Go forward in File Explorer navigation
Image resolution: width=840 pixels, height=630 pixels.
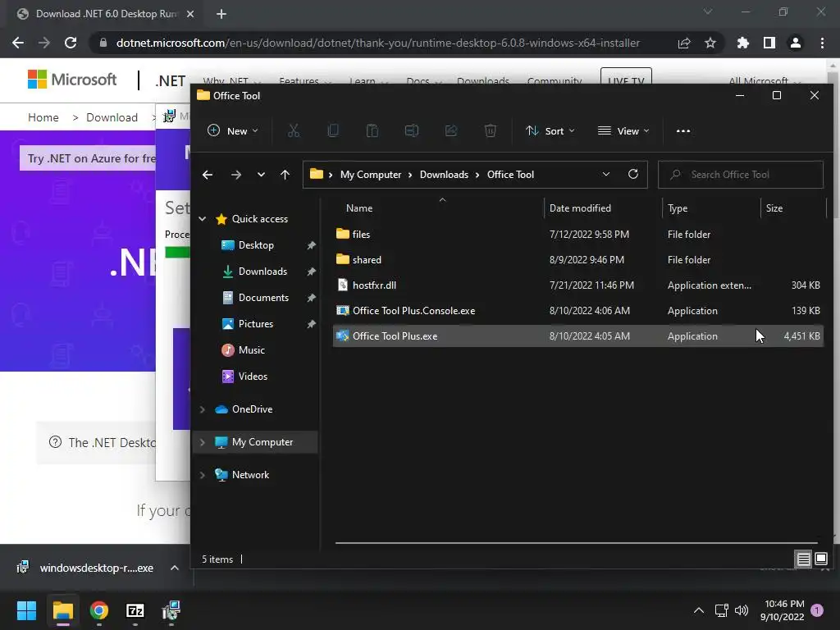235,175
